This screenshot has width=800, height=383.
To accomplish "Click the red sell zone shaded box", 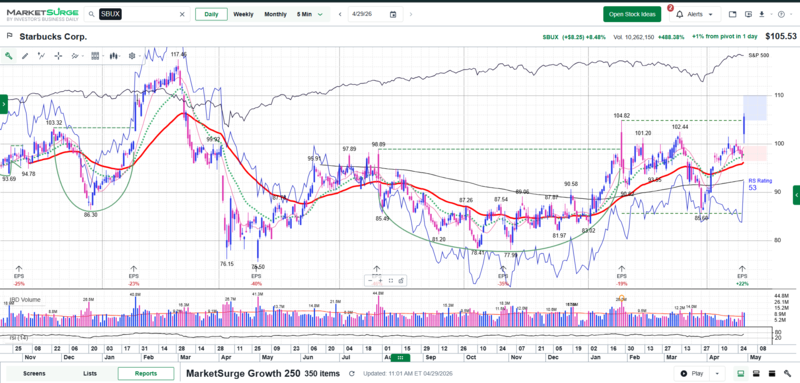I will (x=755, y=154).
